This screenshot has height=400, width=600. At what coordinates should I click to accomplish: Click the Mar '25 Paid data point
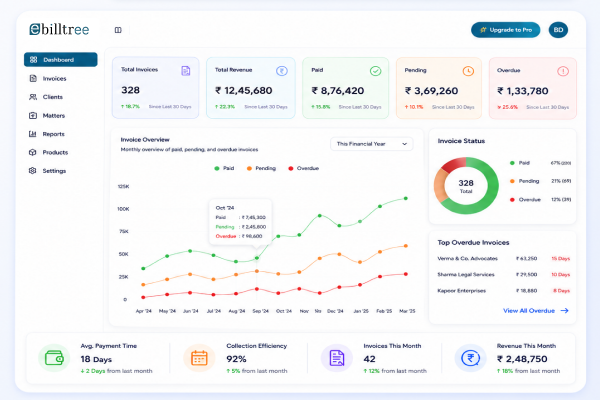coord(406,198)
